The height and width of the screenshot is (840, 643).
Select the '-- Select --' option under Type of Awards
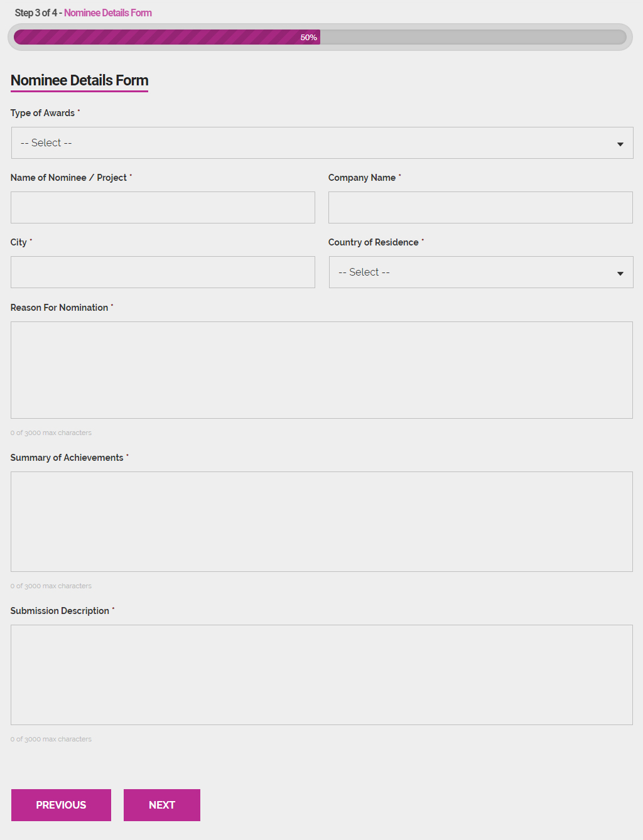click(x=45, y=143)
